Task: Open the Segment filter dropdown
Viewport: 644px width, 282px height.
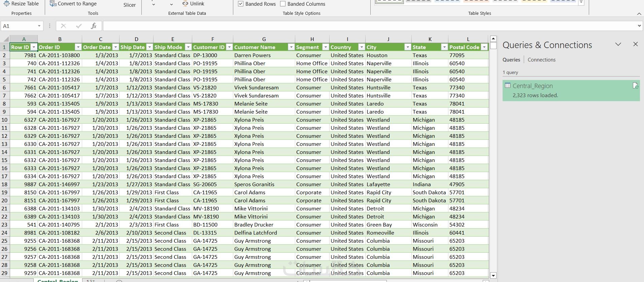Action: click(x=326, y=47)
